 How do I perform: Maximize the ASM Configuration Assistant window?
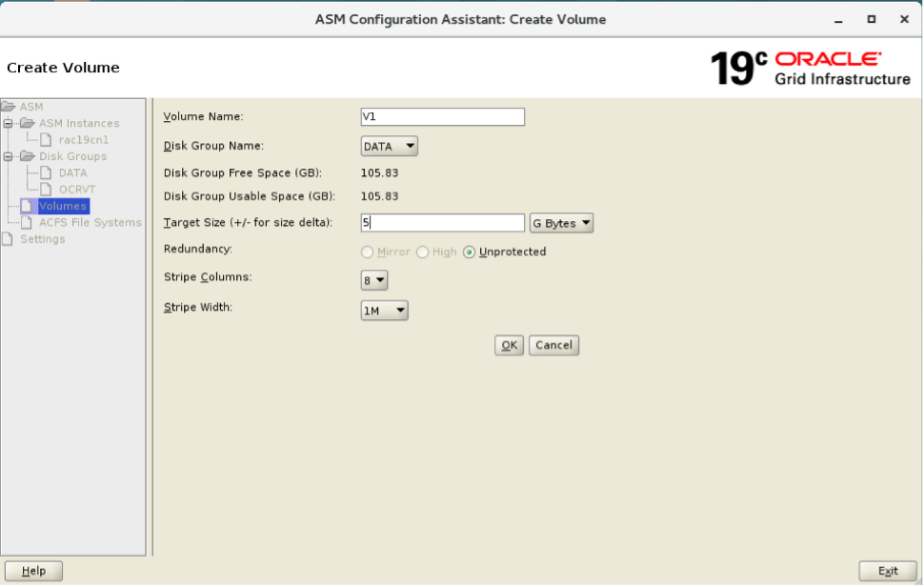[872, 19]
